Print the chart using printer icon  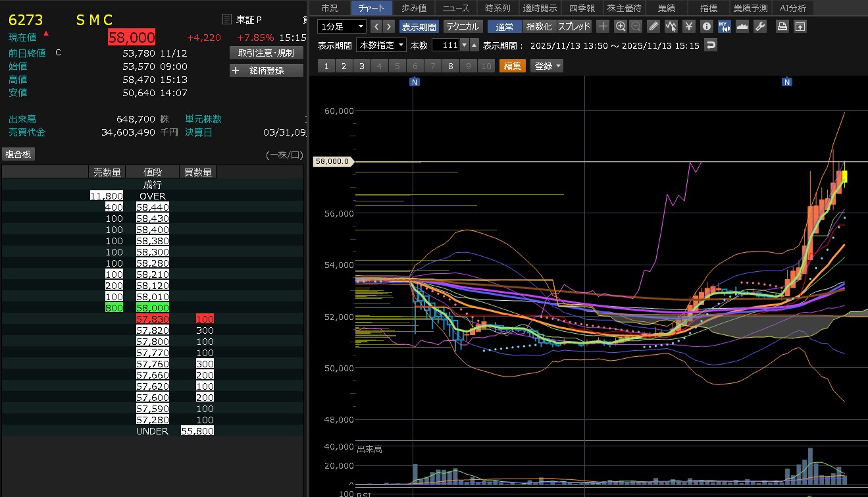coord(782,26)
